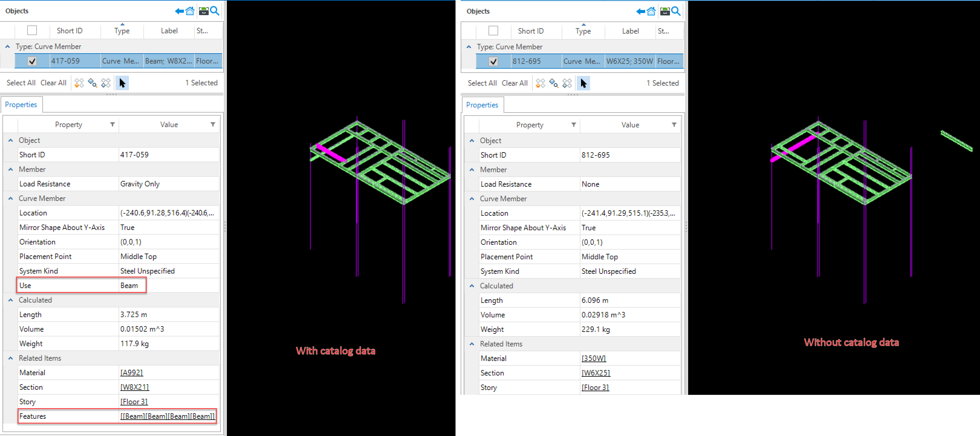Collapse the Member section showing Gravity Only
The image size is (980, 436).
point(11,169)
